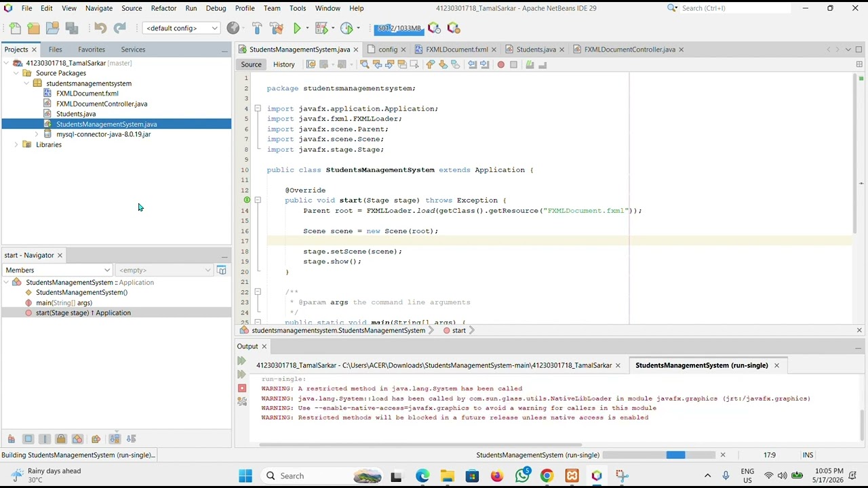Image resolution: width=868 pixels, height=488 pixels.
Task: Toggle the Highlight Search editor button
Action: pos(402,64)
